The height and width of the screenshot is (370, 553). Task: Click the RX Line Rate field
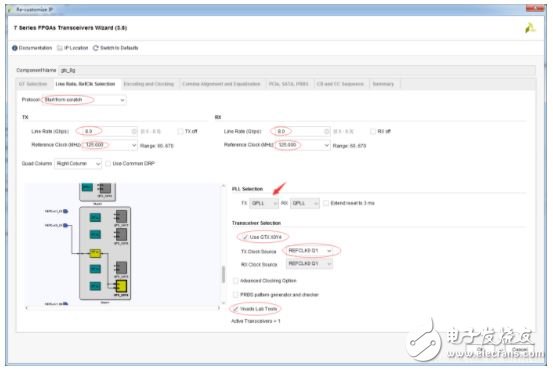(x=300, y=131)
